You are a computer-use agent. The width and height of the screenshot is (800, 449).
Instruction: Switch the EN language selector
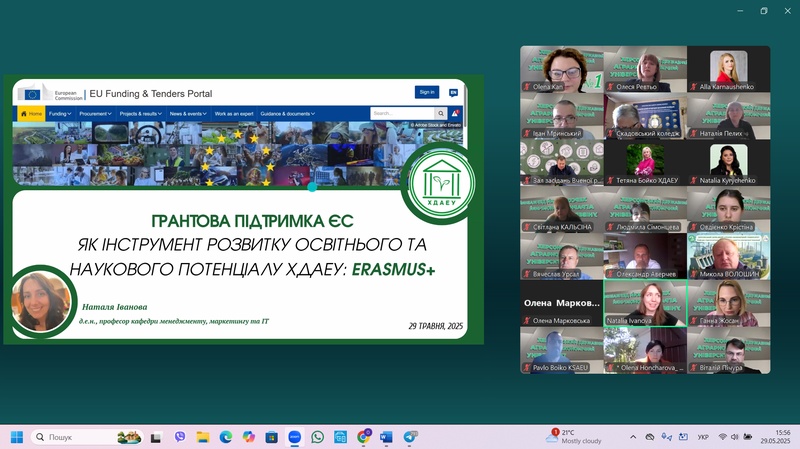pyautogui.click(x=454, y=92)
